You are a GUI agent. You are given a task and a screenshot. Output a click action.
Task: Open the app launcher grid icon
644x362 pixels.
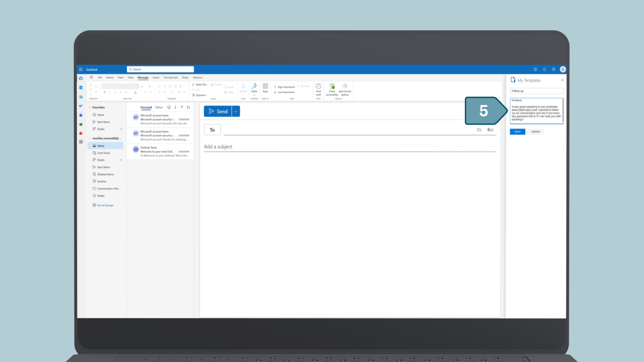pyautogui.click(x=81, y=69)
